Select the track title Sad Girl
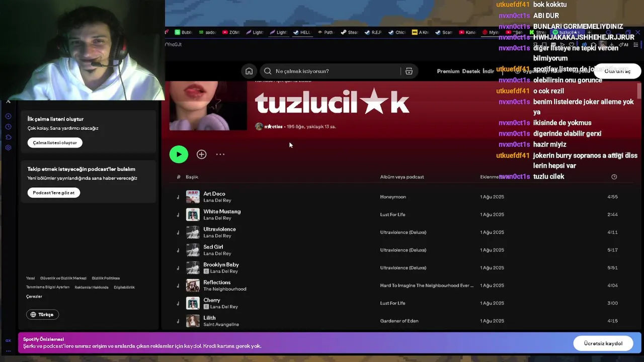Viewport: 644px width, 362px height. click(213, 247)
